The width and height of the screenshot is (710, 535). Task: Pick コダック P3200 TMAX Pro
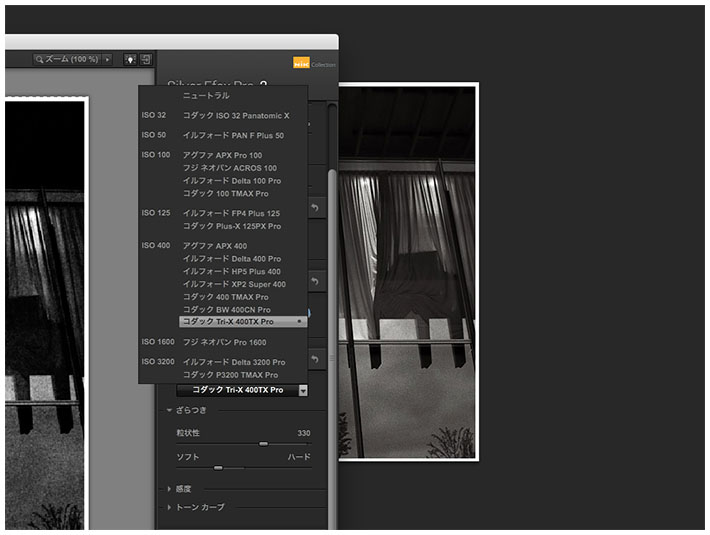click(230, 375)
